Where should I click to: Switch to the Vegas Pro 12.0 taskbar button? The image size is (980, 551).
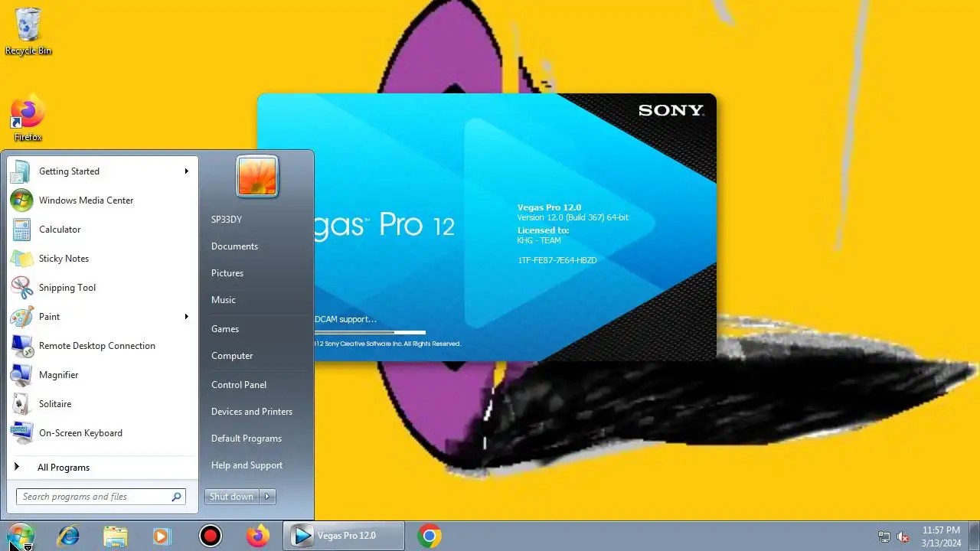pos(344,536)
